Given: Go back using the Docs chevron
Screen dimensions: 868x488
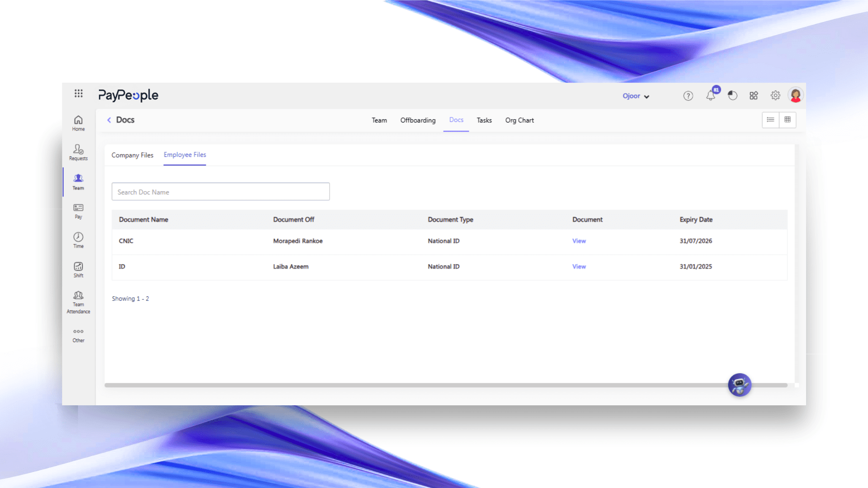Looking at the screenshot, I should point(109,120).
